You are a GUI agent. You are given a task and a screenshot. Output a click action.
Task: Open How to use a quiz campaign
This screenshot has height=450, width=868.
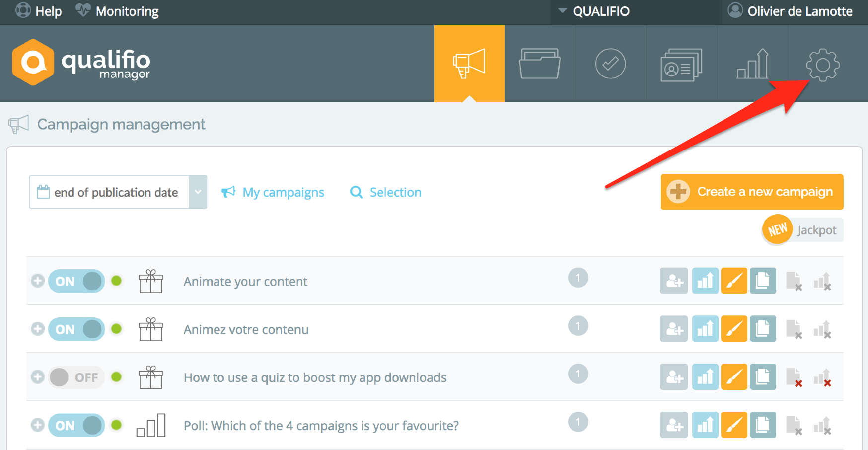point(315,378)
